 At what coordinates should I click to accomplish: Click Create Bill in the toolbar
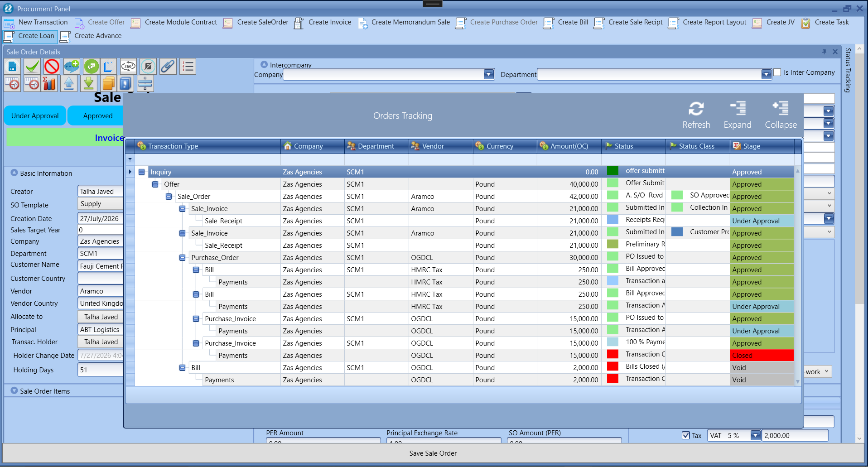coord(566,22)
